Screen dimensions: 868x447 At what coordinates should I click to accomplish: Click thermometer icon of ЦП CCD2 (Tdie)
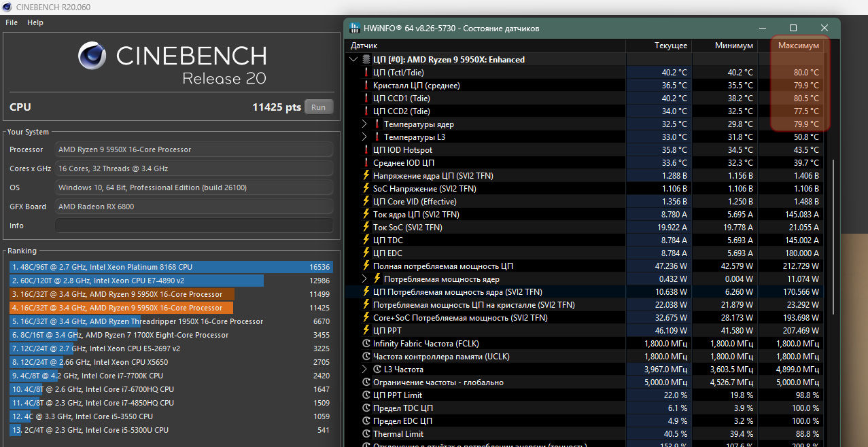click(366, 111)
